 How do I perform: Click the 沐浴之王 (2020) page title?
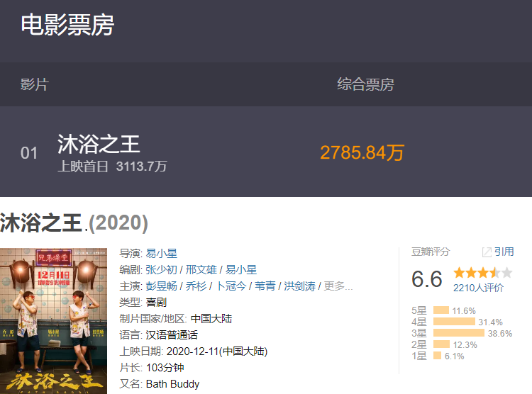pos(74,223)
